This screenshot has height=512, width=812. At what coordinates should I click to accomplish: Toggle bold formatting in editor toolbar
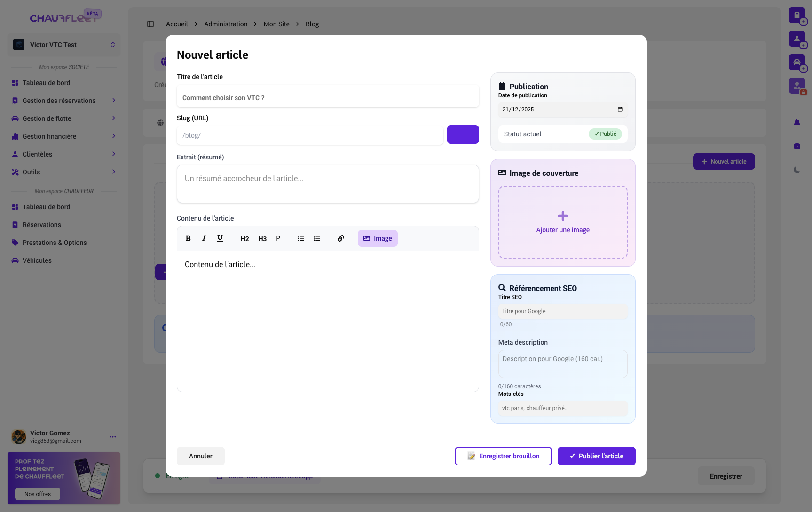click(188, 238)
